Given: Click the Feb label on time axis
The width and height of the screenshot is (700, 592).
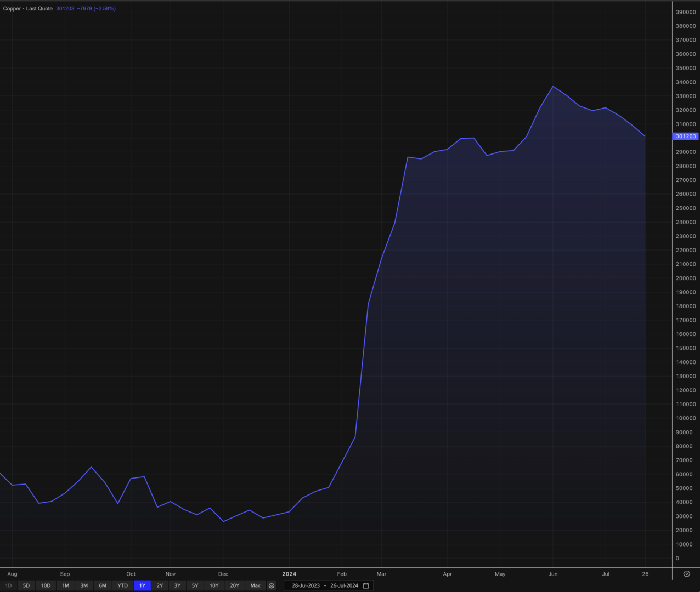Looking at the screenshot, I should [x=342, y=574].
